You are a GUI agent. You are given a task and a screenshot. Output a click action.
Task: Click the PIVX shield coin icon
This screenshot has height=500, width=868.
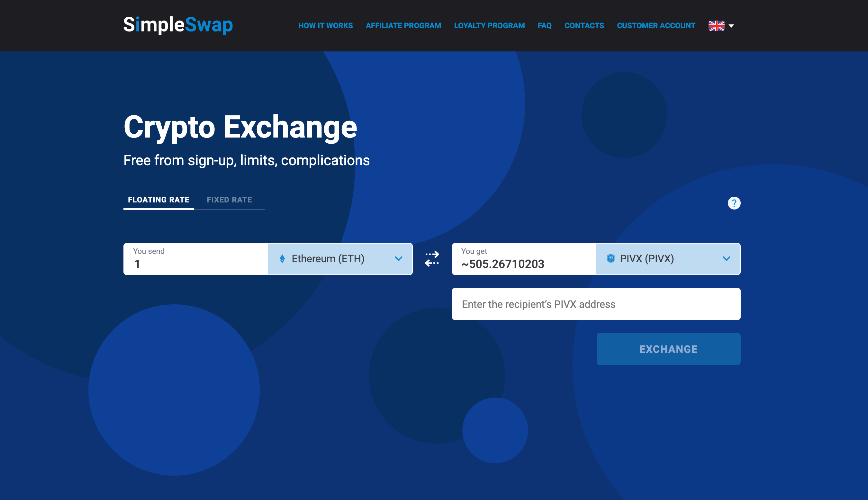pos(610,259)
